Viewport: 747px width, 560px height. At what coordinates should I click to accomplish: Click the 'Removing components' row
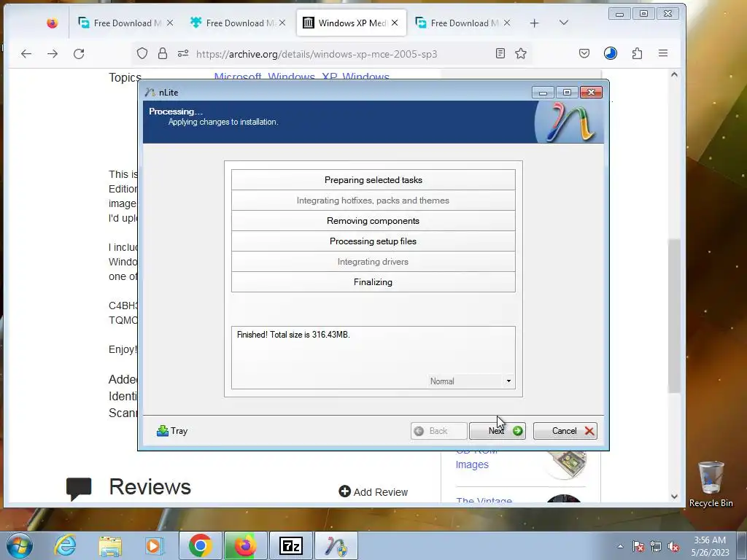(373, 221)
